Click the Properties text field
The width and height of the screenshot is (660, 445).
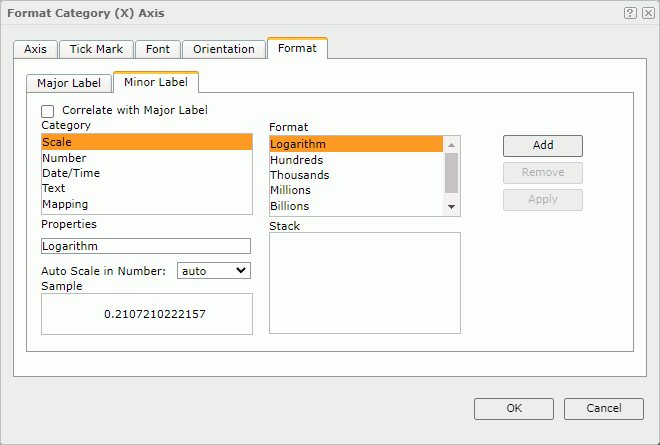[x=146, y=246]
